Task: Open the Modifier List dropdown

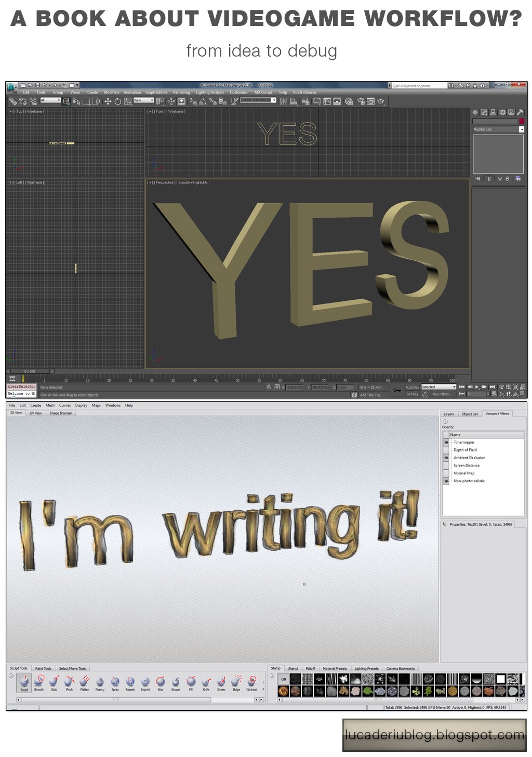Action: 498,129
